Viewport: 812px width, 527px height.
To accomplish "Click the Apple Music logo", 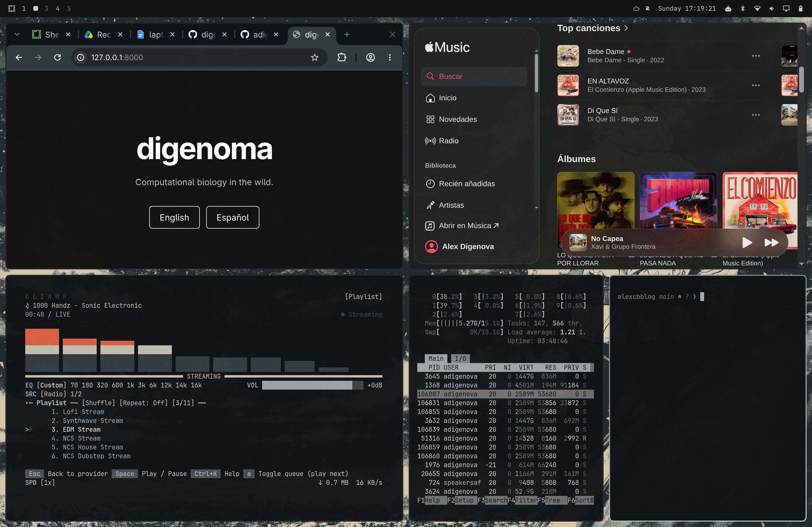I will [447, 47].
